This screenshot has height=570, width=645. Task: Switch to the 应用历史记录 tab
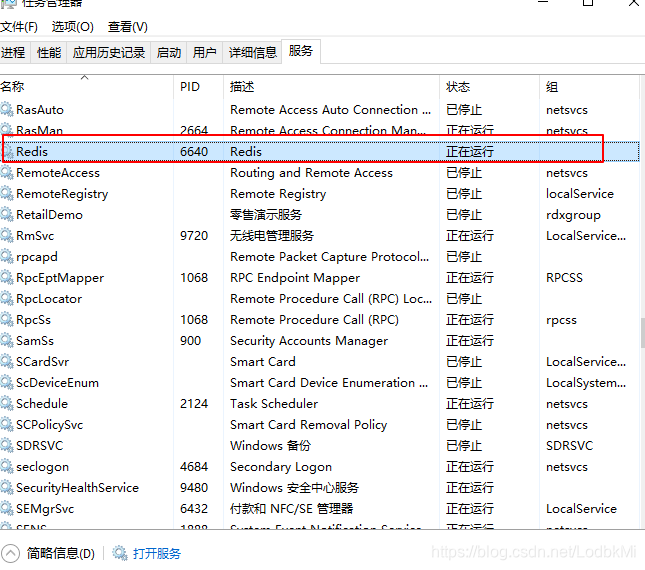click(x=109, y=53)
